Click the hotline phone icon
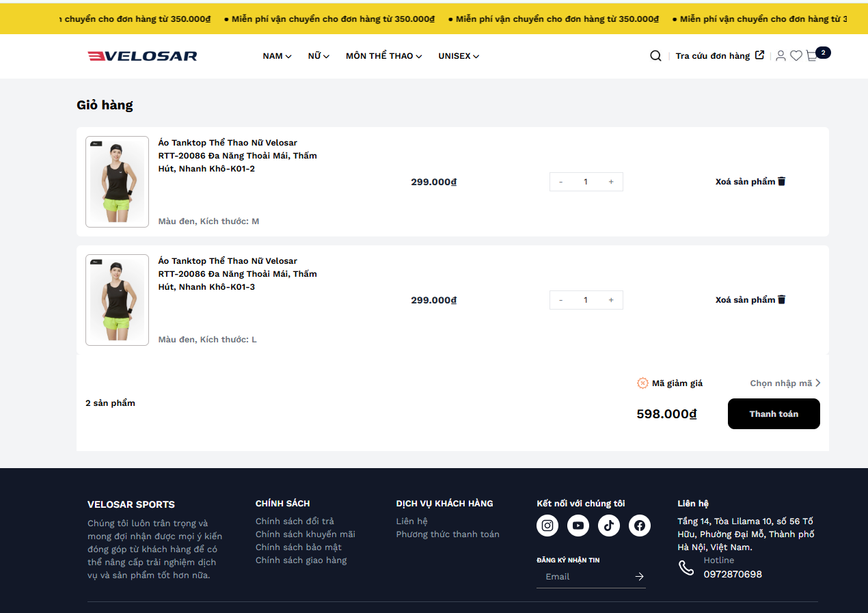This screenshot has width=868, height=613. [x=686, y=568]
